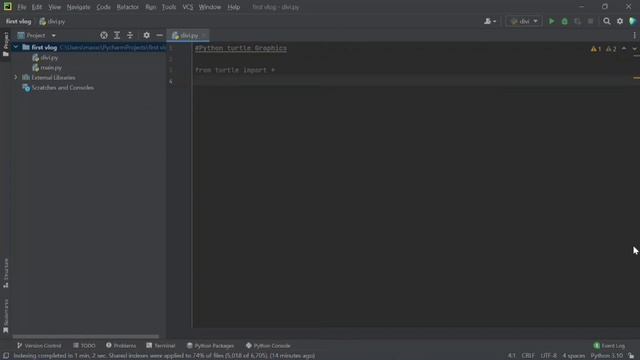Open Version Control tool window

click(39, 345)
